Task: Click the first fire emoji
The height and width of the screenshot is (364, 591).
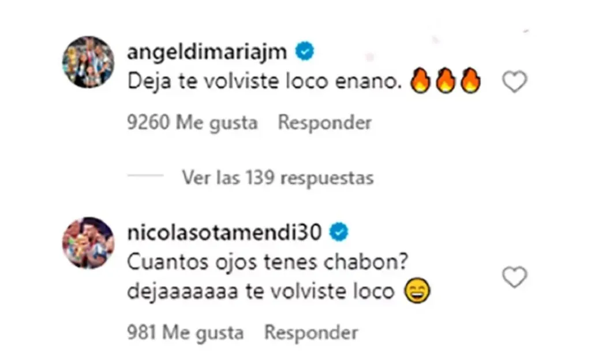Action: (x=420, y=80)
